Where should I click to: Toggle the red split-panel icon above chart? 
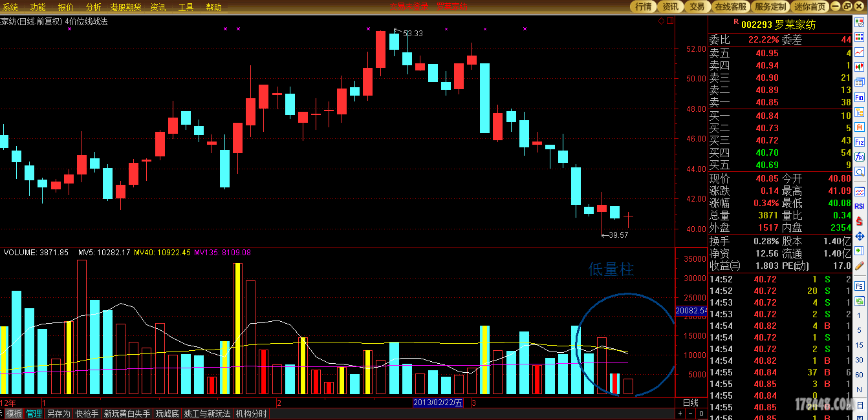point(670,21)
